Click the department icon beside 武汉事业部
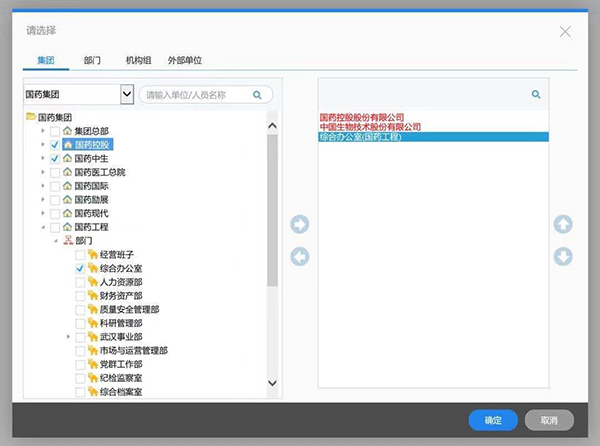This screenshot has width=600, height=446. click(x=93, y=337)
